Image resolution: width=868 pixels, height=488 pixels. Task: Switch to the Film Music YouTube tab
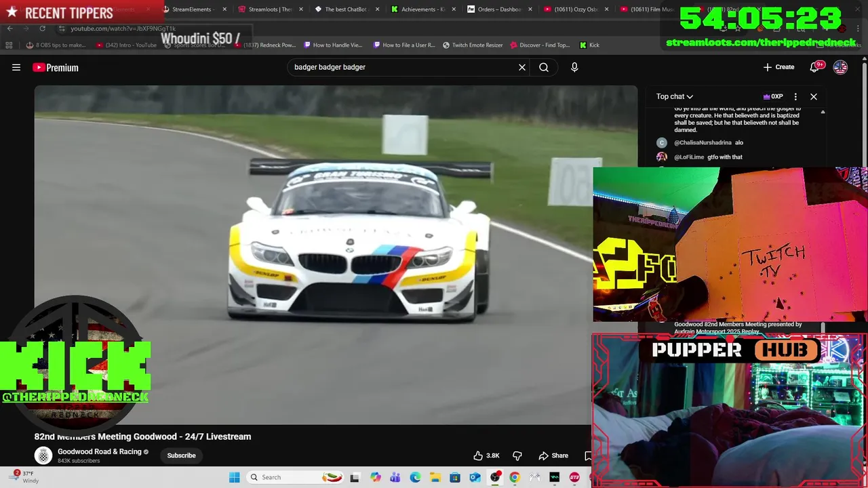pos(648,9)
